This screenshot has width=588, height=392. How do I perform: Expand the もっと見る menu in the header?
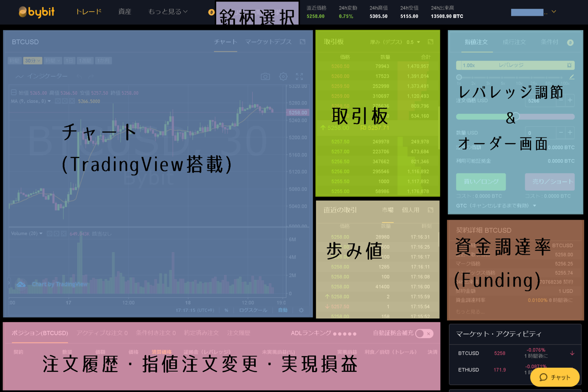168,12
